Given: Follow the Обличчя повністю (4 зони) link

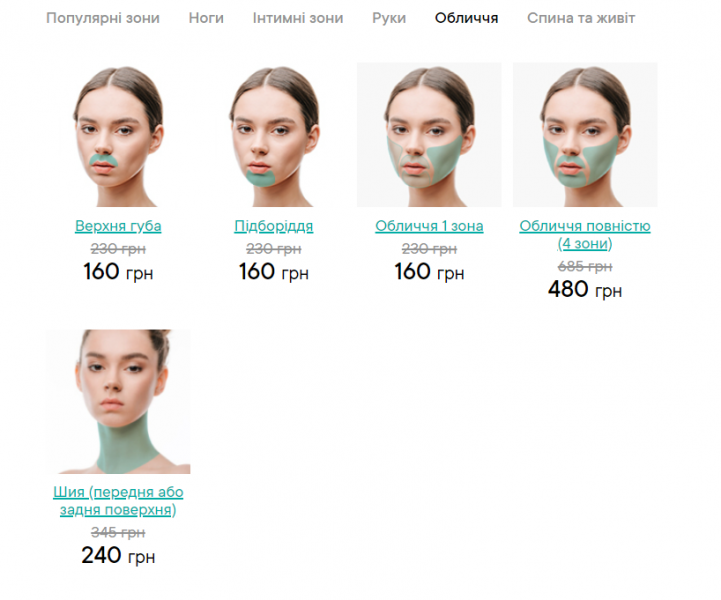Looking at the screenshot, I should pyautogui.click(x=585, y=235).
